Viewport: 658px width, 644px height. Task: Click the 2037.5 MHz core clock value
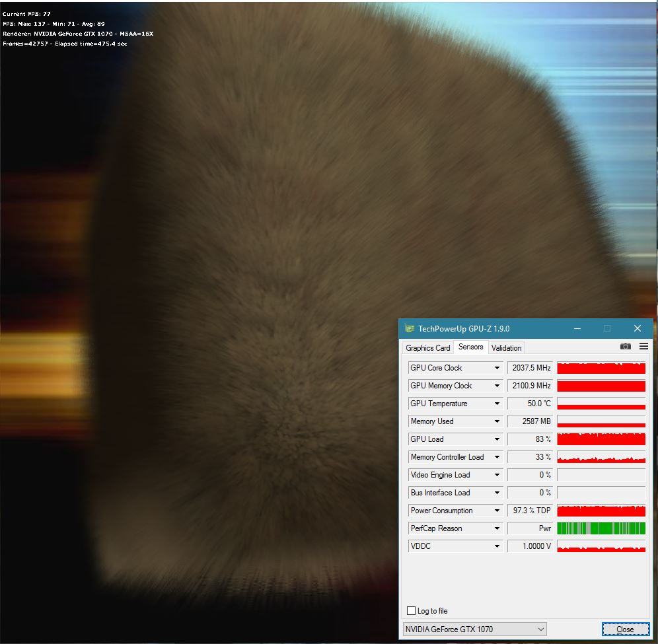(x=530, y=368)
